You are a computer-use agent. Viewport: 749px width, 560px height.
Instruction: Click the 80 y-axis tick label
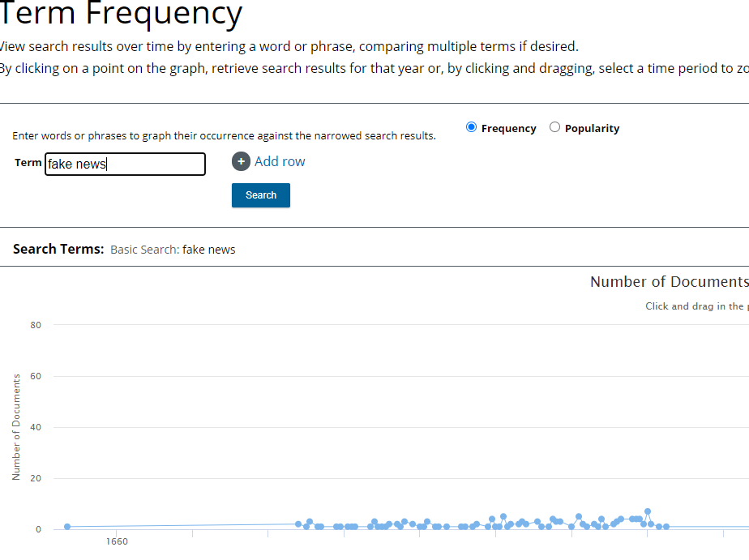point(36,325)
